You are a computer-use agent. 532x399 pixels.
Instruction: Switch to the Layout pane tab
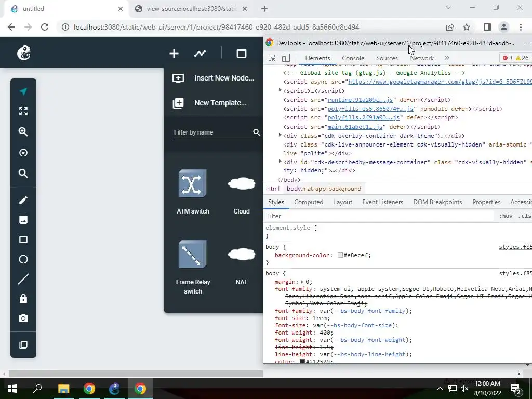pyautogui.click(x=343, y=202)
